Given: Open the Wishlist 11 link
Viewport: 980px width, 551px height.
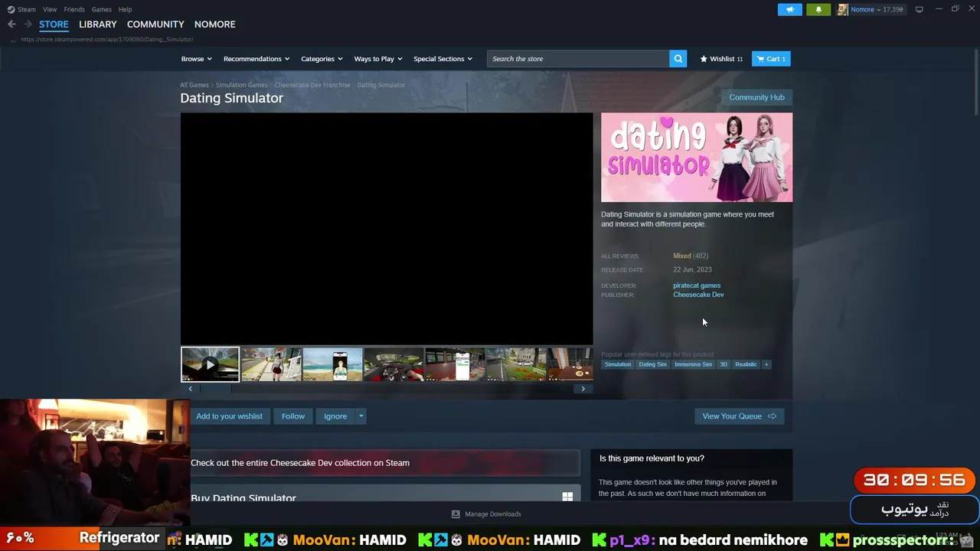Looking at the screenshot, I should point(721,59).
